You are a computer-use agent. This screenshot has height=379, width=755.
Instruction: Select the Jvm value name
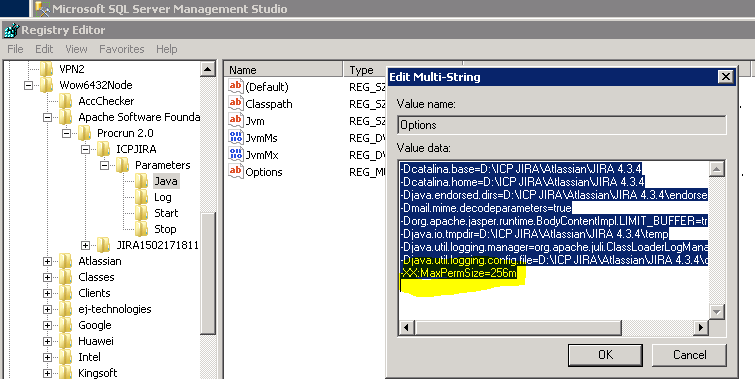coord(255,121)
